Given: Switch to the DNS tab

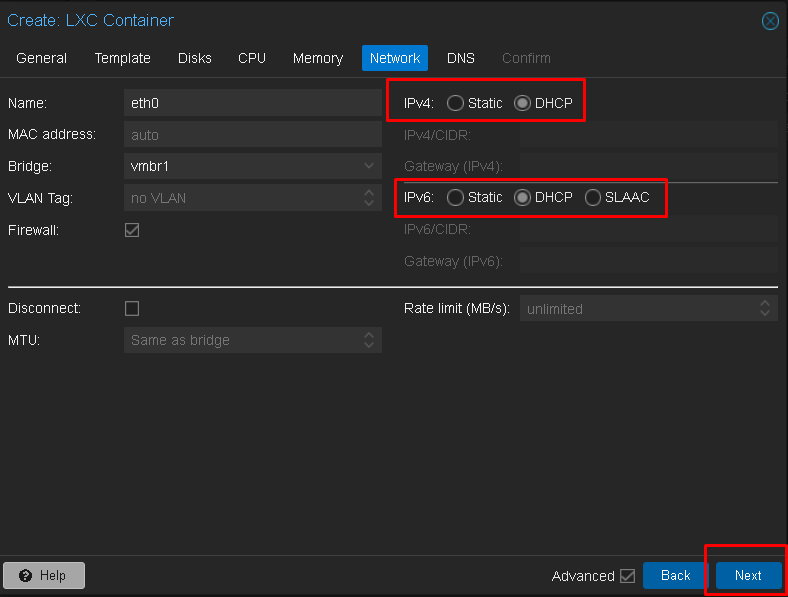Looking at the screenshot, I should pos(460,58).
